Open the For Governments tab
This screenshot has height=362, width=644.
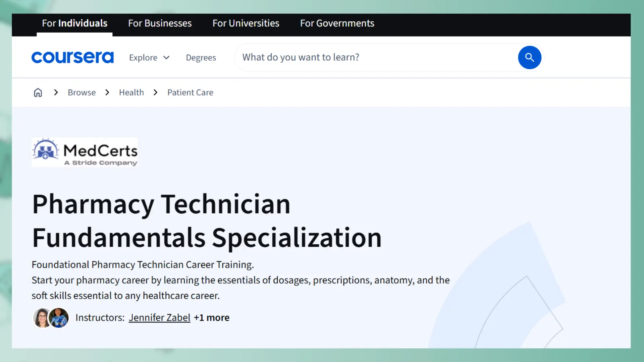pyautogui.click(x=337, y=23)
